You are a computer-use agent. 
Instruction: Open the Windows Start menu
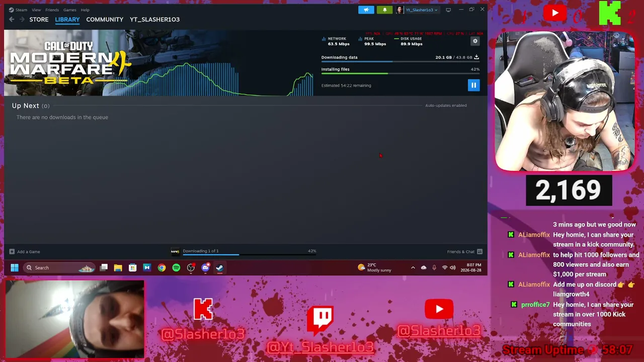[15, 267]
